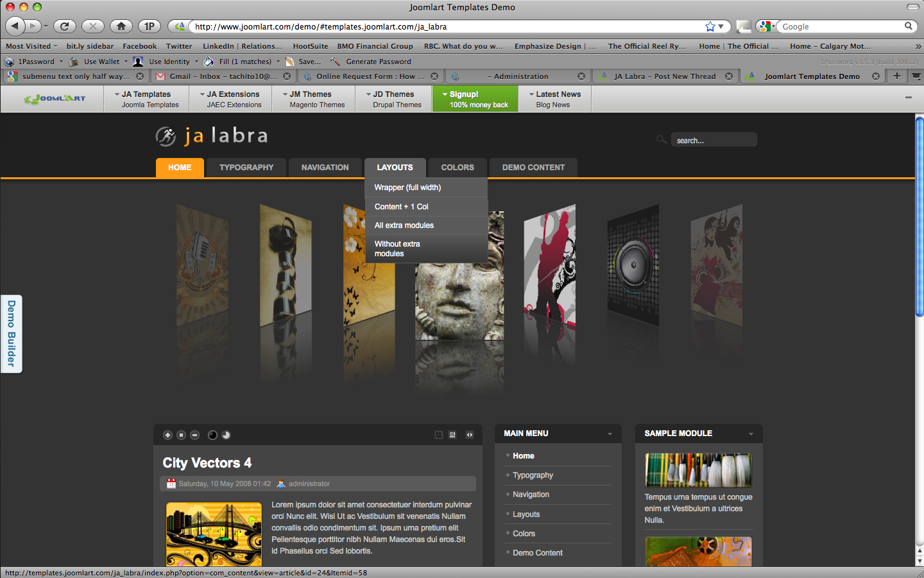Choose All extra modules layout
The image size is (924, 578).
[x=426, y=225]
